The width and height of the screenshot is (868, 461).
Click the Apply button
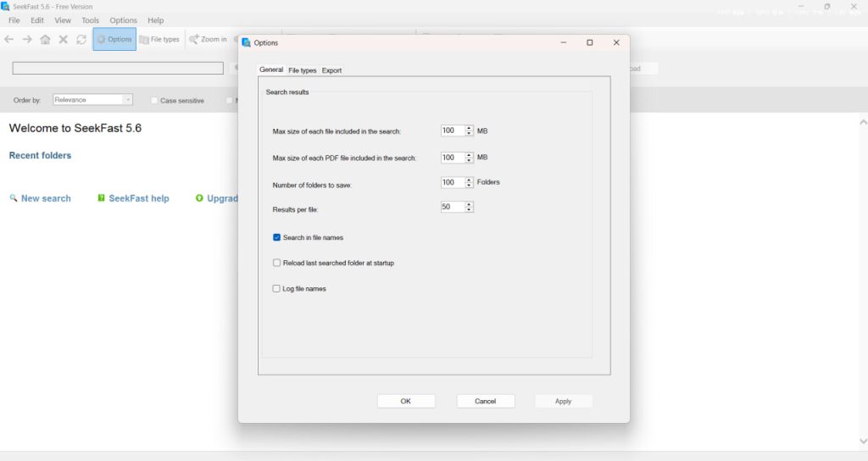[x=563, y=401]
